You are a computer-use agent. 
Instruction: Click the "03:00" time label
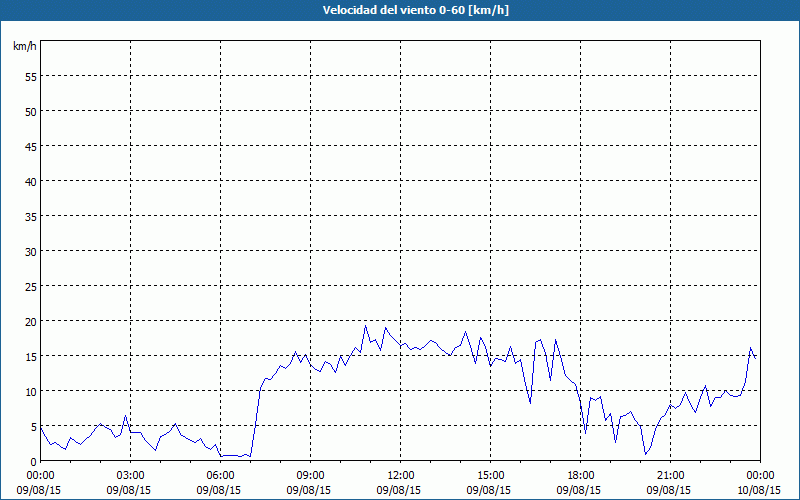tap(131, 476)
